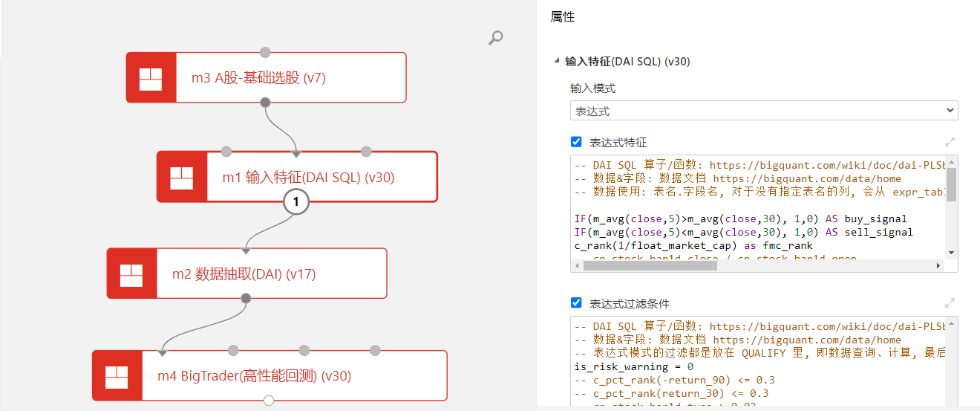980x411 pixels.
Task: Click the red icon of m3 A股-基础选股 node
Action: point(151,77)
